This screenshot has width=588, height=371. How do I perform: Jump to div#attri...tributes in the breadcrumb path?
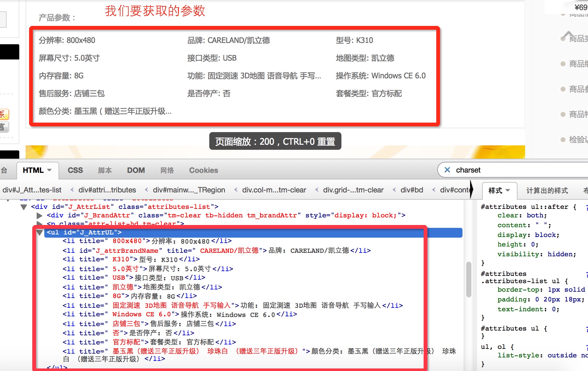(x=107, y=190)
